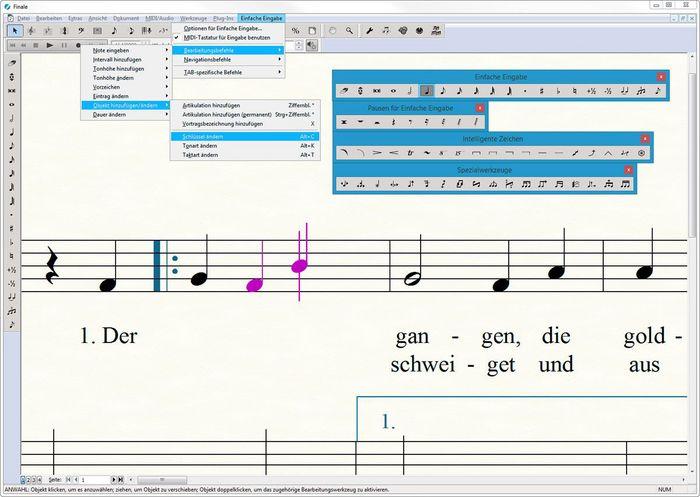Click the Pause button in playback controls
This screenshot has width=700, height=497.
(x=64, y=45)
